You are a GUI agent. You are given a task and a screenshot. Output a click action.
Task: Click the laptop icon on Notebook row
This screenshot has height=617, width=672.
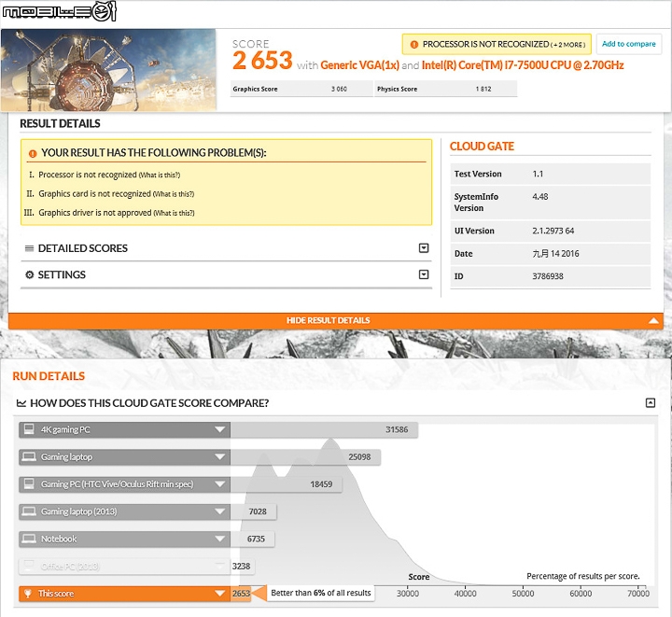pyautogui.click(x=29, y=539)
